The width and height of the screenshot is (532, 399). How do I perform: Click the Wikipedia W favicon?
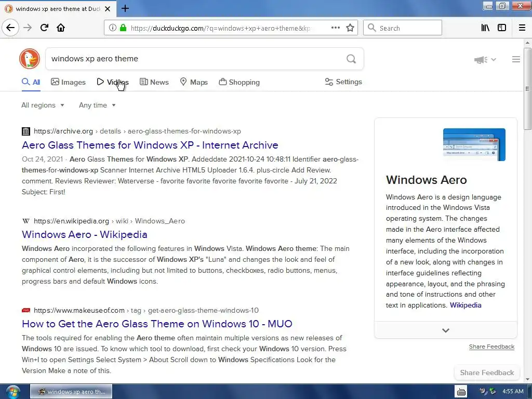click(26, 221)
